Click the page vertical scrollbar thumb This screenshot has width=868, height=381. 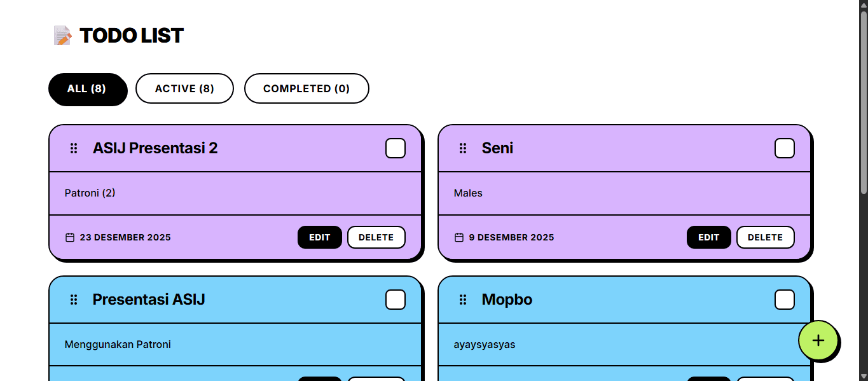[864, 102]
